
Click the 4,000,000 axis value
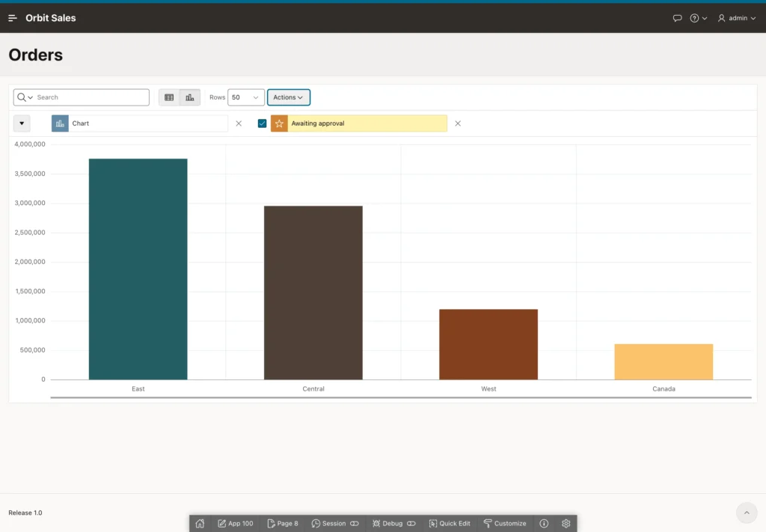[x=30, y=144]
